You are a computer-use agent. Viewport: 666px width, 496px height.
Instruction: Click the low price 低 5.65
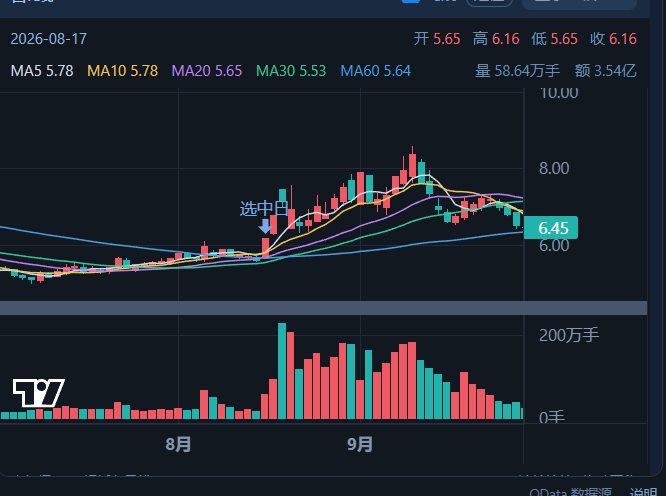pyautogui.click(x=554, y=39)
